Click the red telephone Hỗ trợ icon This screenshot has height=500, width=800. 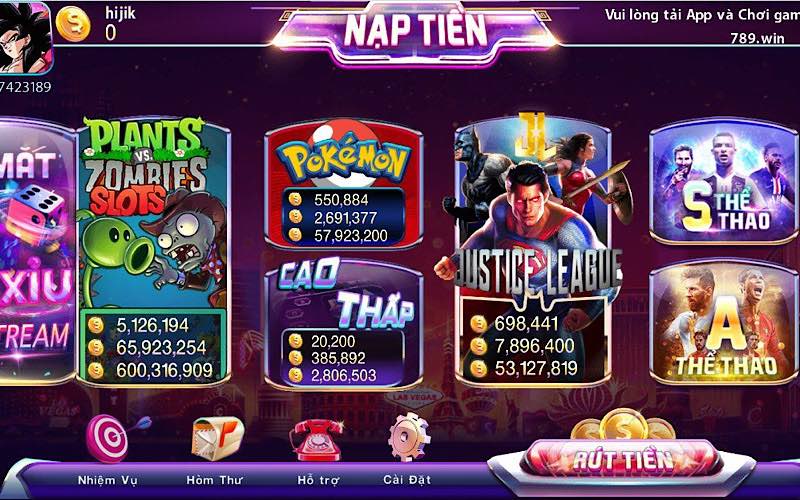pos(316,439)
